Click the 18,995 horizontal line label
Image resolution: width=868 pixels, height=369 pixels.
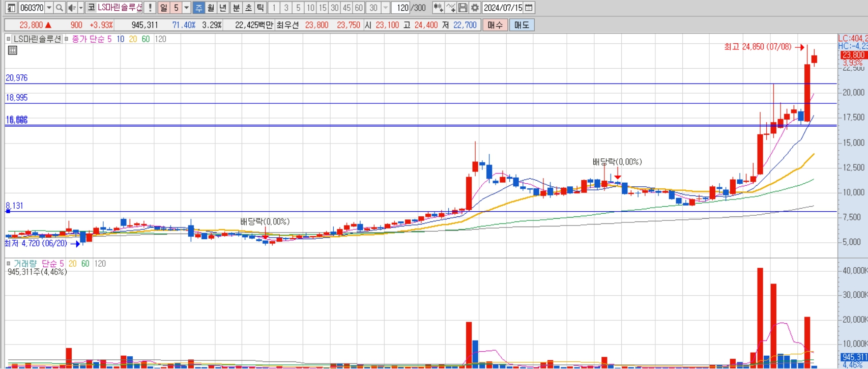(x=16, y=97)
